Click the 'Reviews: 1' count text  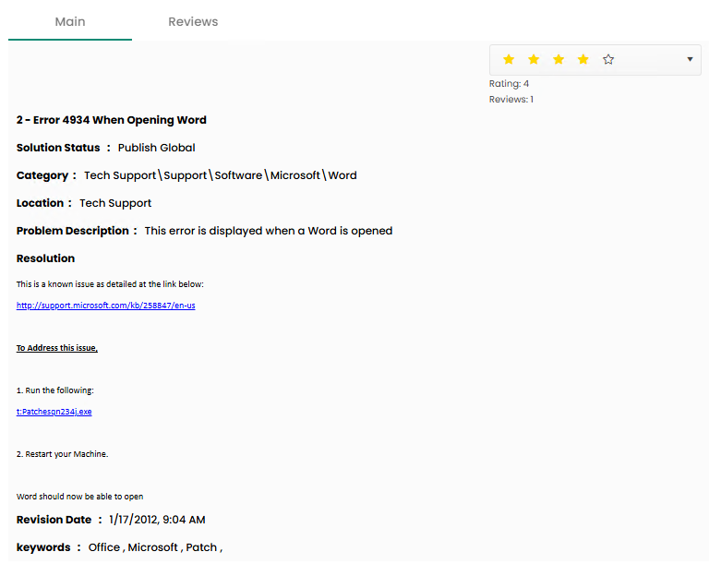pos(511,100)
